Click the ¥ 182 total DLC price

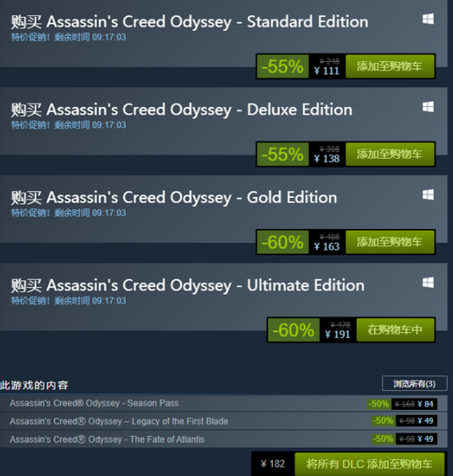pyautogui.click(x=273, y=464)
